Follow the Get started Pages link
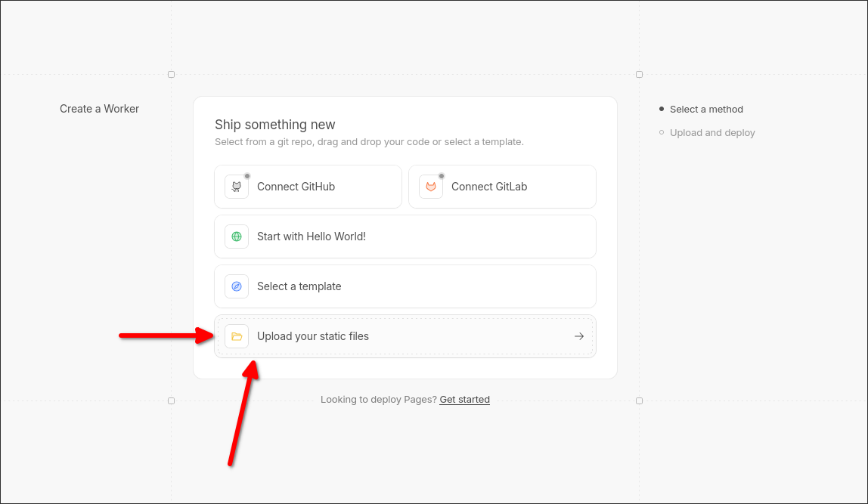Screen dimensions: 868x504 pos(464,400)
